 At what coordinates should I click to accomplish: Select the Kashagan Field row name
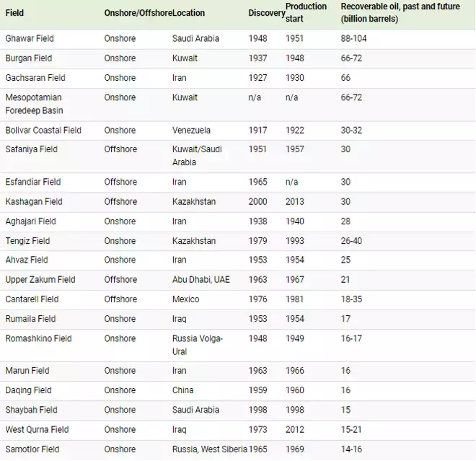click(34, 202)
